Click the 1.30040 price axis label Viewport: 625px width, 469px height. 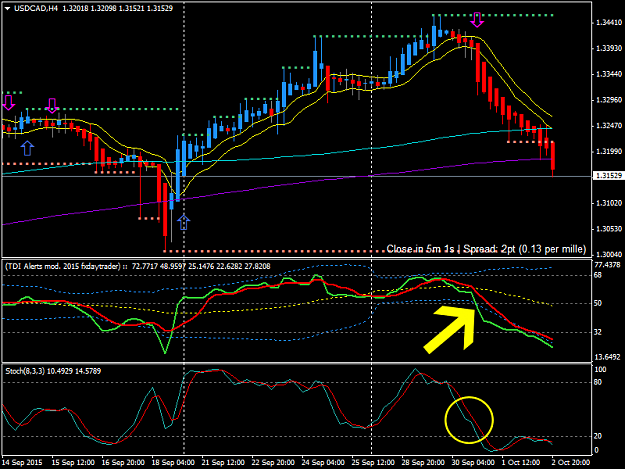[x=609, y=254]
